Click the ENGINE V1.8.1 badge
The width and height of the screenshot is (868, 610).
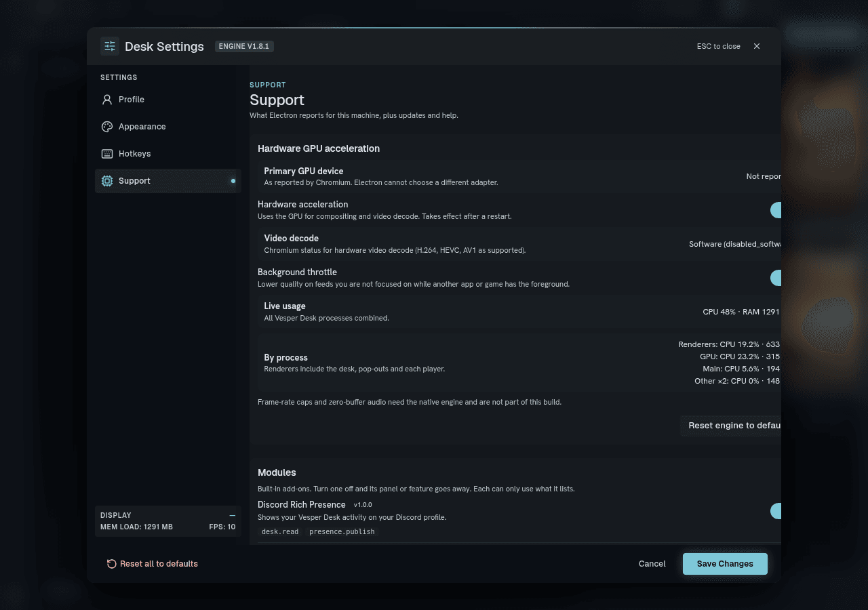tap(244, 46)
